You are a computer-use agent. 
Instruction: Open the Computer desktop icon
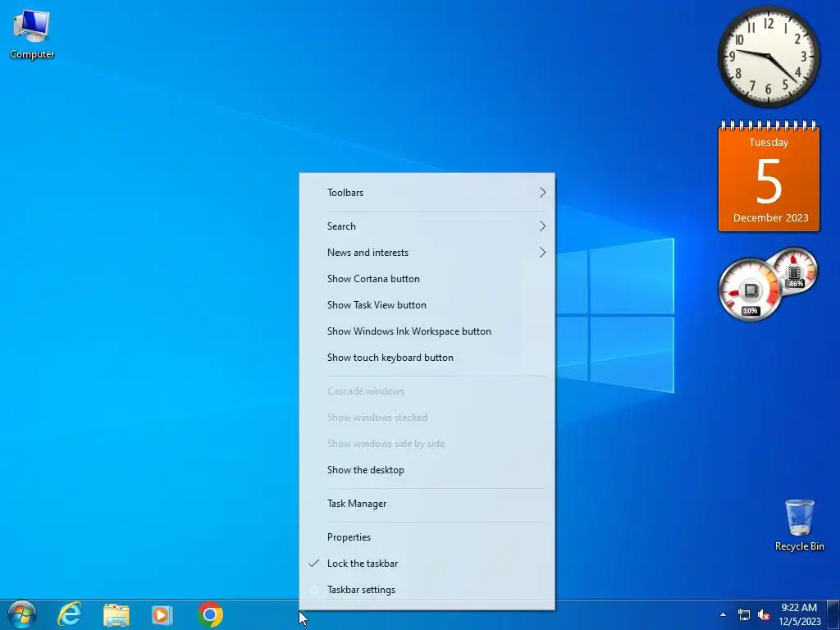pyautogui.click(x=32, y=34)
